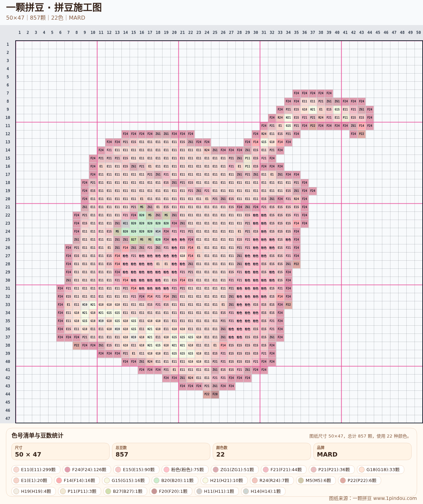Click the F20 bead cell in row 44
The height and width of the screenshot is (504, 423).
coord(215,394)
